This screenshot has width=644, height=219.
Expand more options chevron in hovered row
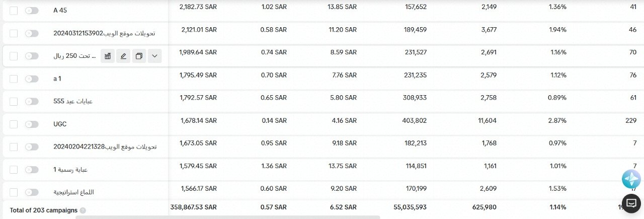(154, 56)
